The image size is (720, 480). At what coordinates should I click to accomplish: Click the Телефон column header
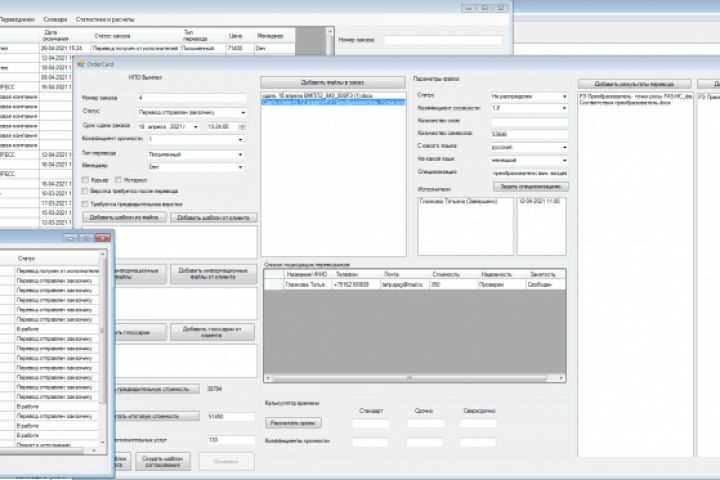point(356,274)
